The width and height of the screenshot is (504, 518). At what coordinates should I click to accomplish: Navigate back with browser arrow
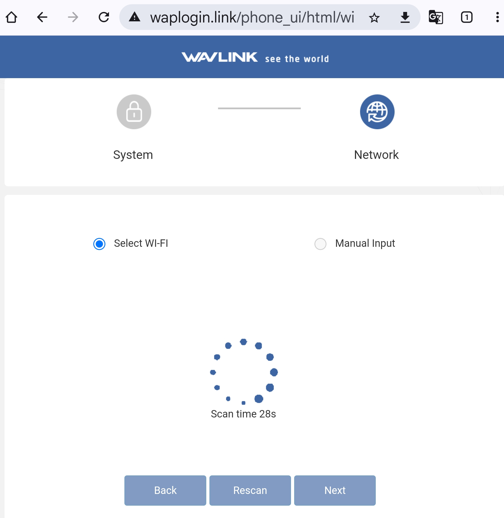[x=42, y=17]
